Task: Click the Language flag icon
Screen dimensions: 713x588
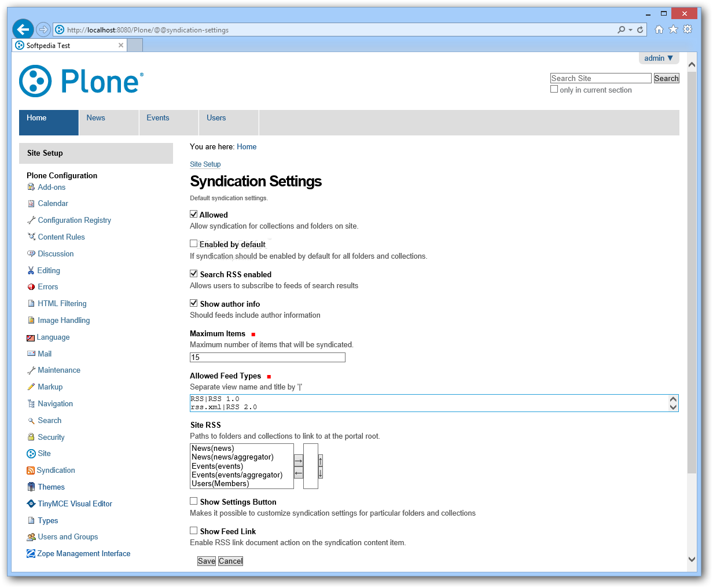Action: (x=31, y=337)
